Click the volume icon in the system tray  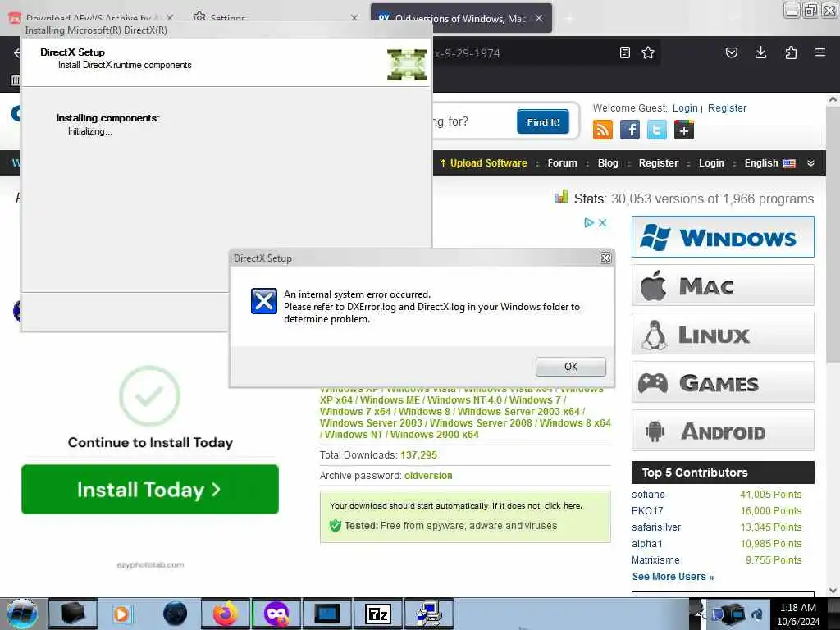tap(757, 614)
